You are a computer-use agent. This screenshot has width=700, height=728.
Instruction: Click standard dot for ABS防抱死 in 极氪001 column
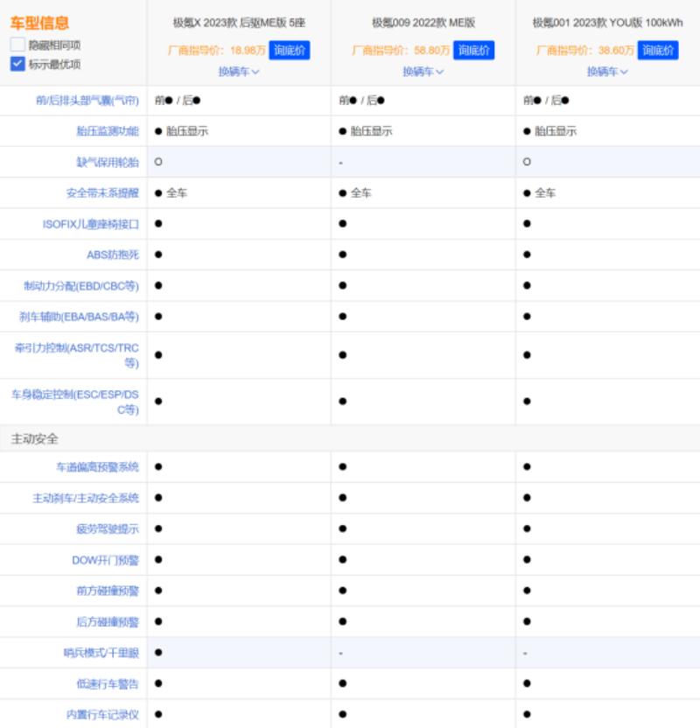[x=527, y=255]
